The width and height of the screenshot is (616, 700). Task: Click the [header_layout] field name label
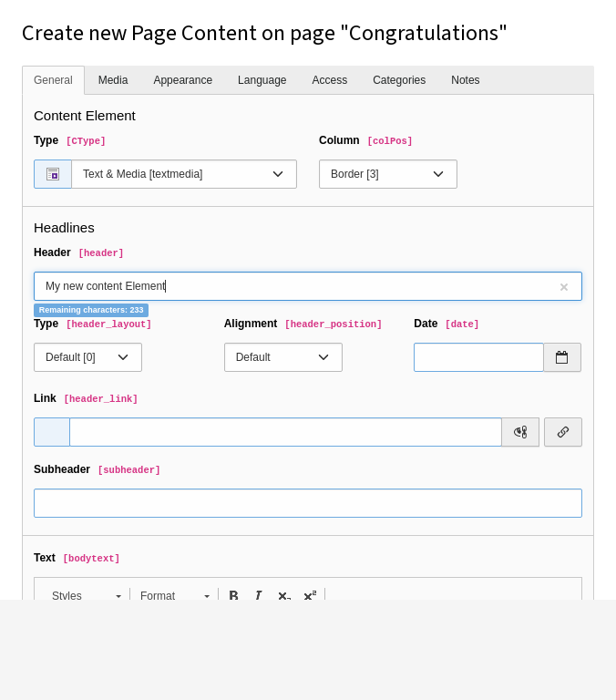pyautogui.click(x=108, y=324)
